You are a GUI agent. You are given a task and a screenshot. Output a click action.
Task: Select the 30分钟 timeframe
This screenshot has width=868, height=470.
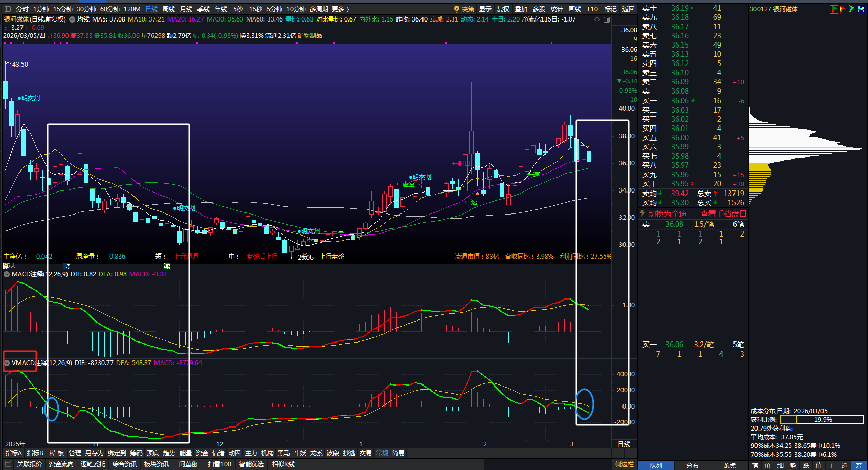point(86,9)
